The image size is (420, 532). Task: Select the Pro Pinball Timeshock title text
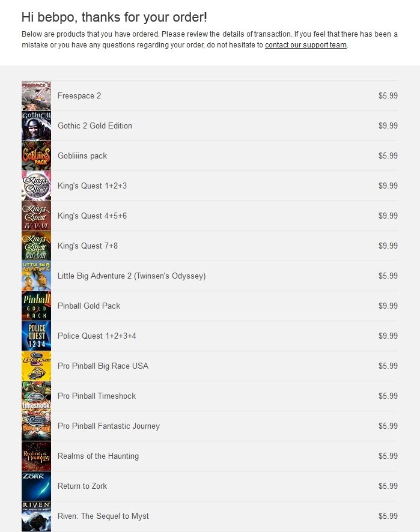coord(97,396)
